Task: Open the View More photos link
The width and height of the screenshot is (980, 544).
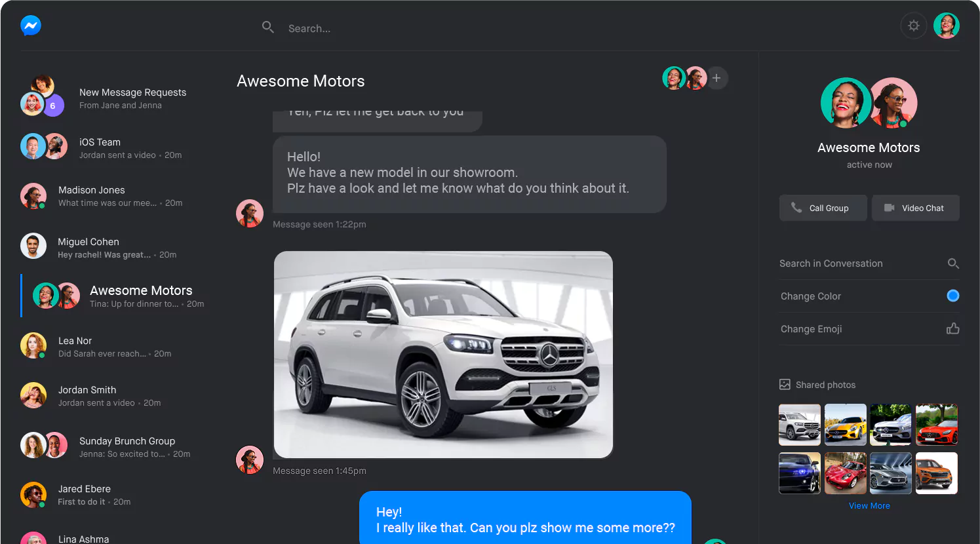Action: (x=869, y=506)
